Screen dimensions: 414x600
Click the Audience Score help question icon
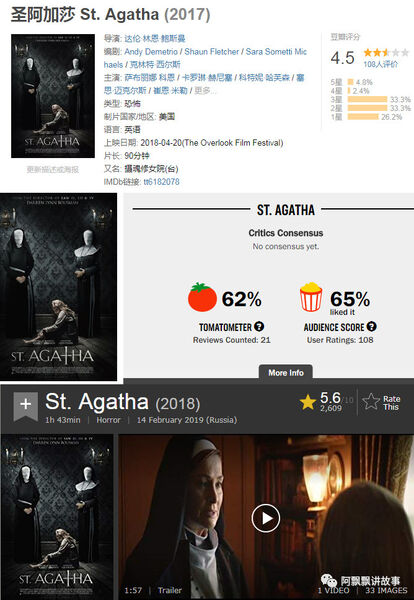[x=372, y=326]
